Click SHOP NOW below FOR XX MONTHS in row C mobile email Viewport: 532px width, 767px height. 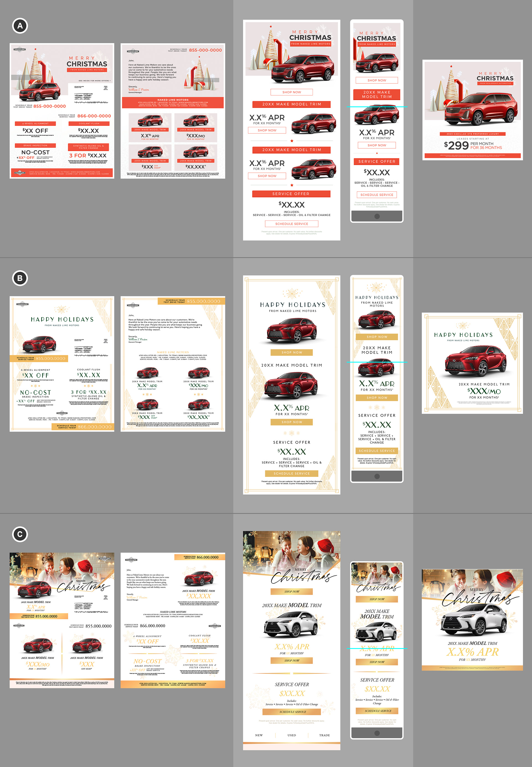[x=377, y=662]
